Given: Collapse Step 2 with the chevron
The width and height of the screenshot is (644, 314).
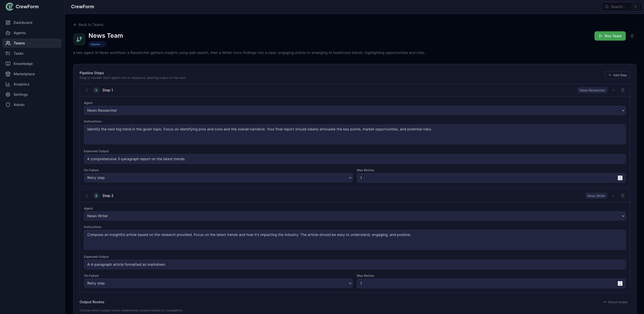Looking at the screenshot, I should [613, 196].
